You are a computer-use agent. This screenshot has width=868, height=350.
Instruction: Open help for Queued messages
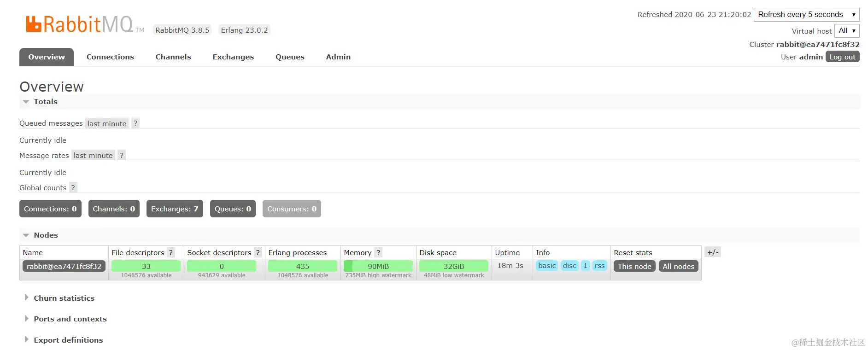[x=135, y=123]
